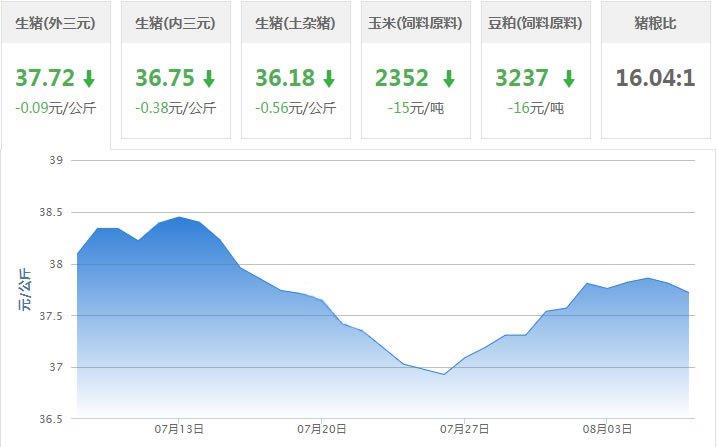Click the change text -0.09元/公斤

[56, 108]
